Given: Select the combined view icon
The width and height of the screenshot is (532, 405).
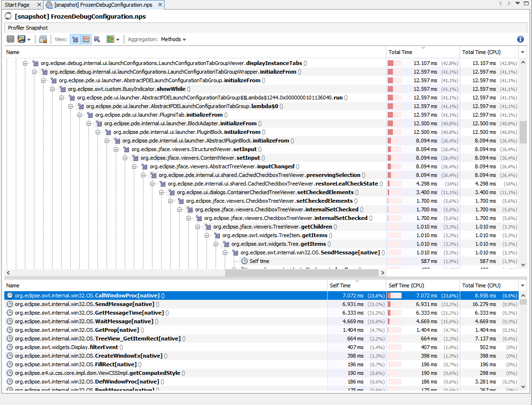Looking at the screenshot, I should (x=110, y=39).
